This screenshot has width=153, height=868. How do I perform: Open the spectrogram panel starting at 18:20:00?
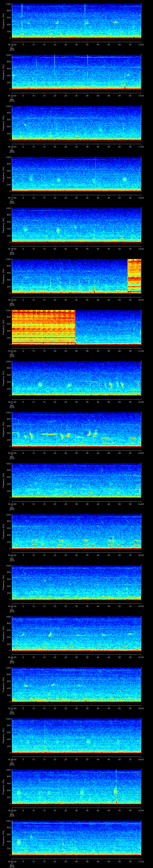77,327
